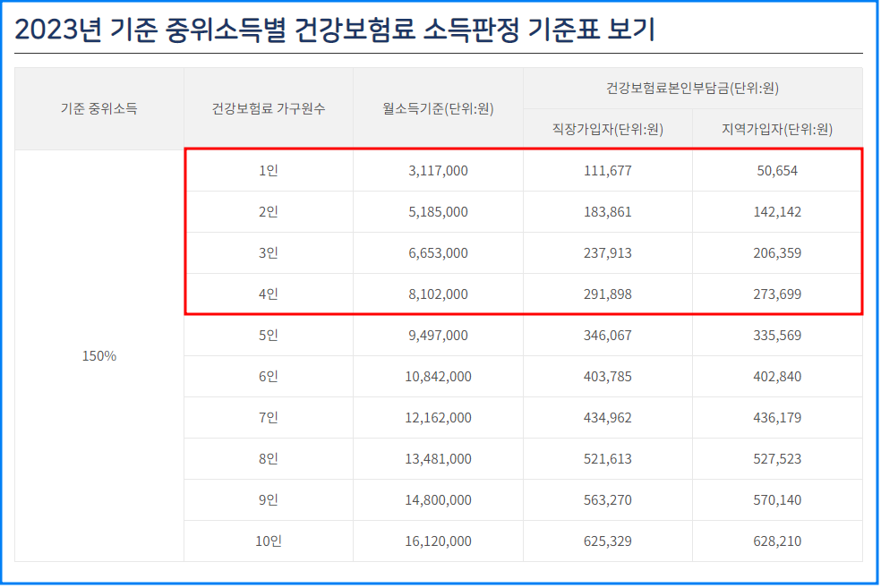Select the 8,102,000 monthly income value
The image size is (881, 588).
coord(438,294)
